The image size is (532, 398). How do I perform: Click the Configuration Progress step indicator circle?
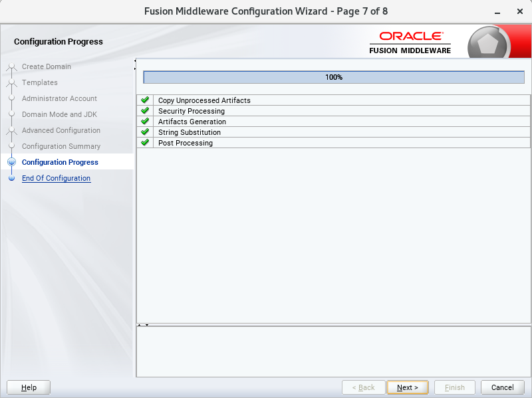[11, 162]
